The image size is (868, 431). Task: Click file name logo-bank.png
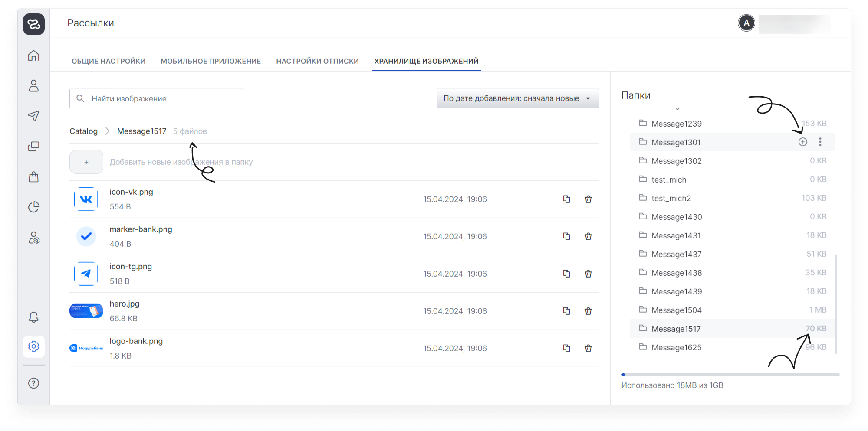(x=136, y=341)
